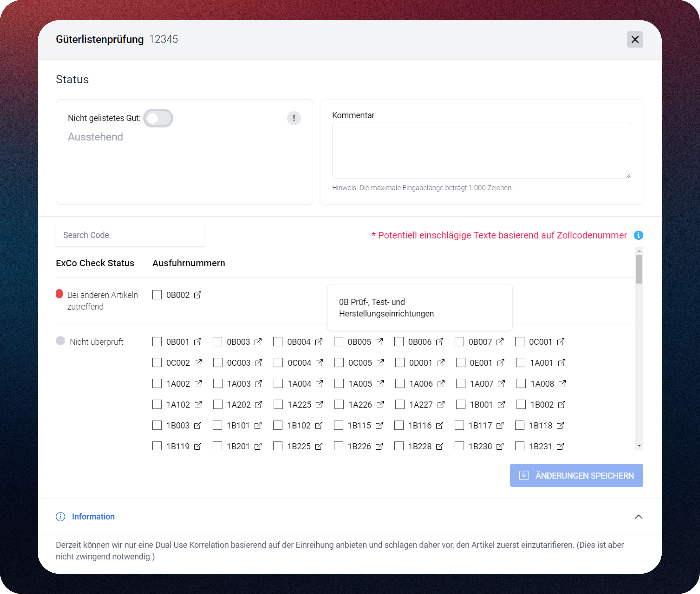The image size is (700, 594).
Task: Open external link icon for code 1B003
Action: (198, 425)
